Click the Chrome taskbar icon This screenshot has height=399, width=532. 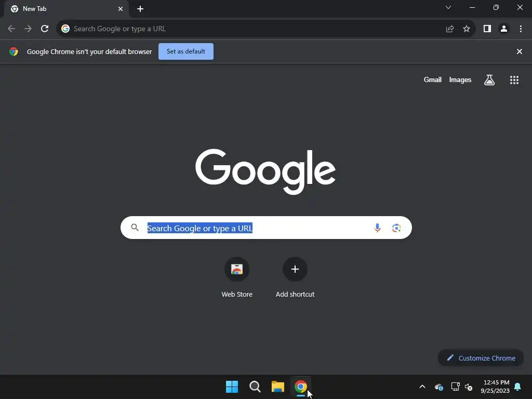pyautogui.click(x=301, y=387)
